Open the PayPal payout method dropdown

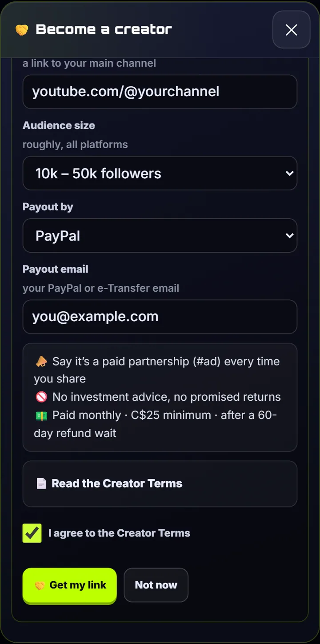coord(160,235)
